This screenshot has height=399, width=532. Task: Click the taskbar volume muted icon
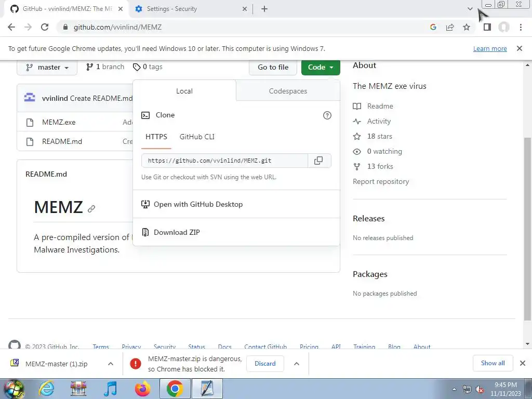(x=480, y=390)
